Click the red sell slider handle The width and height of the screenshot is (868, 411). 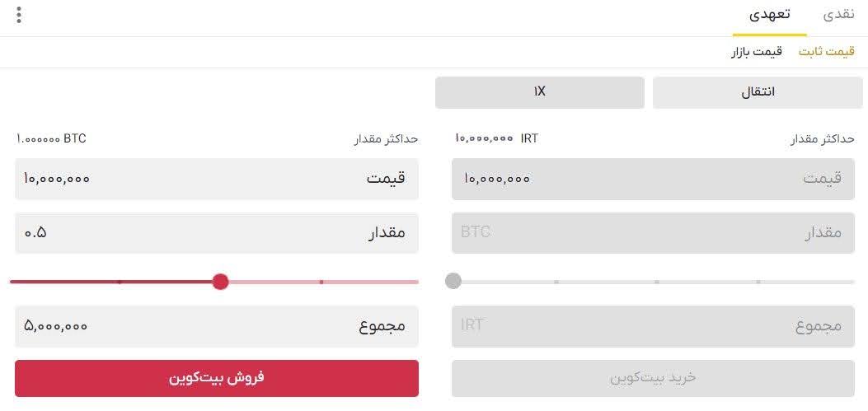(x=220, y=282)
